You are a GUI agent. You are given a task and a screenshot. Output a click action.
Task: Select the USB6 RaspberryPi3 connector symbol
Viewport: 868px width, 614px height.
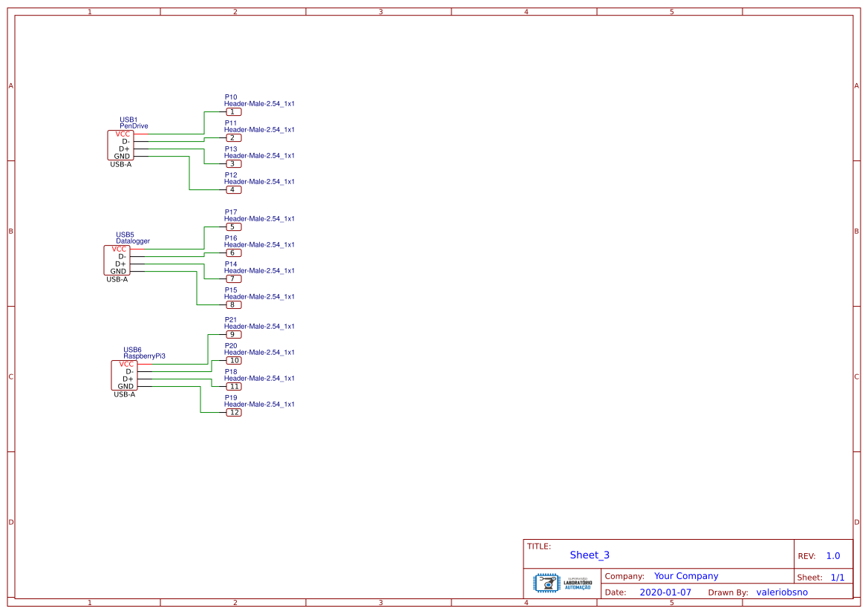click(124, 375)
